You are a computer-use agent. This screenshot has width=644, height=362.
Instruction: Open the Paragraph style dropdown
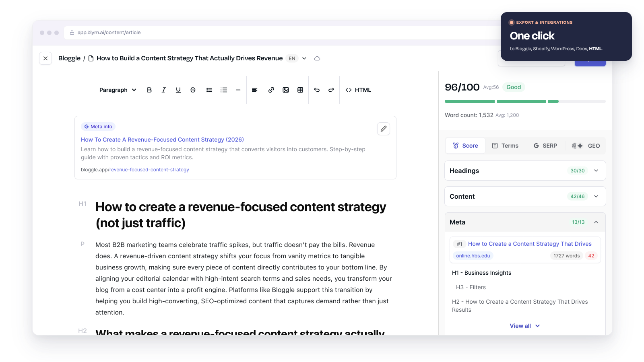click(118, 90)
